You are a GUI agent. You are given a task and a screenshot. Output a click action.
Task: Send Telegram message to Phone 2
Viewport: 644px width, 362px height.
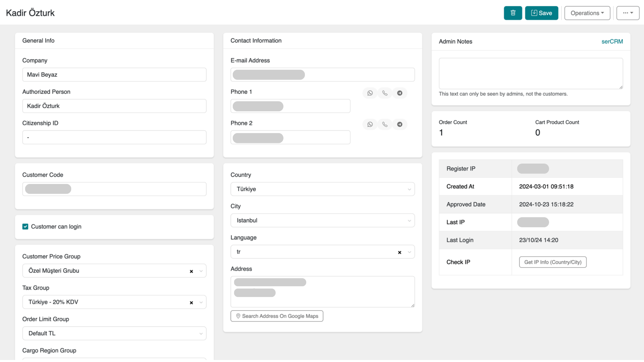pyautogui.click(x=399, y=124)
